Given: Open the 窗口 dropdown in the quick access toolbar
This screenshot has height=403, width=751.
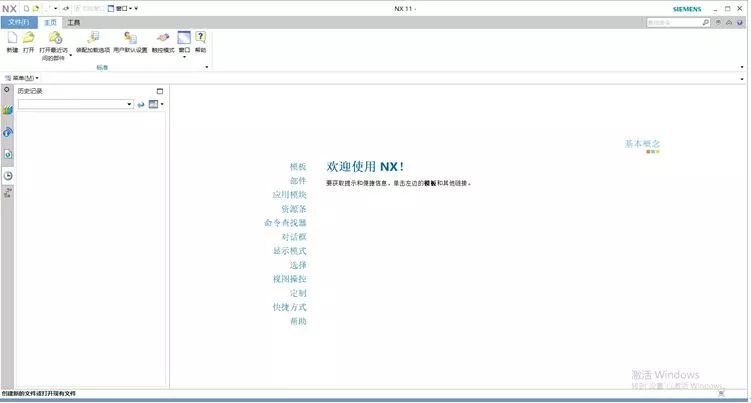Looking at the screenshot, I should 120,9.
